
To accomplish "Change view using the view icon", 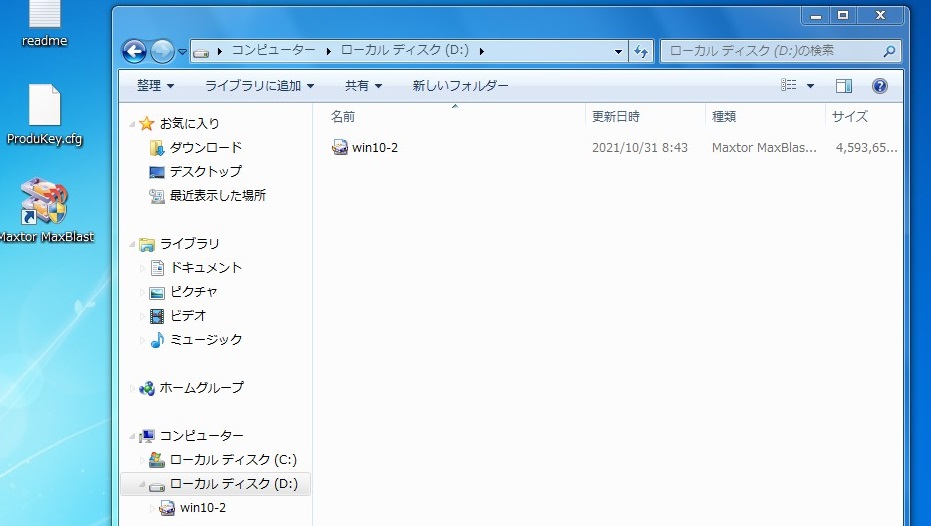I will (x=788, y=85).
